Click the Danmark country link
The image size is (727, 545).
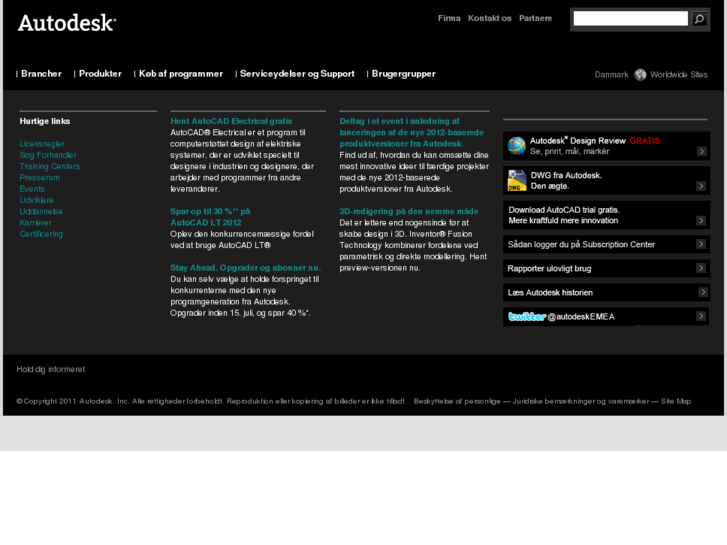(x=612, y=75)
